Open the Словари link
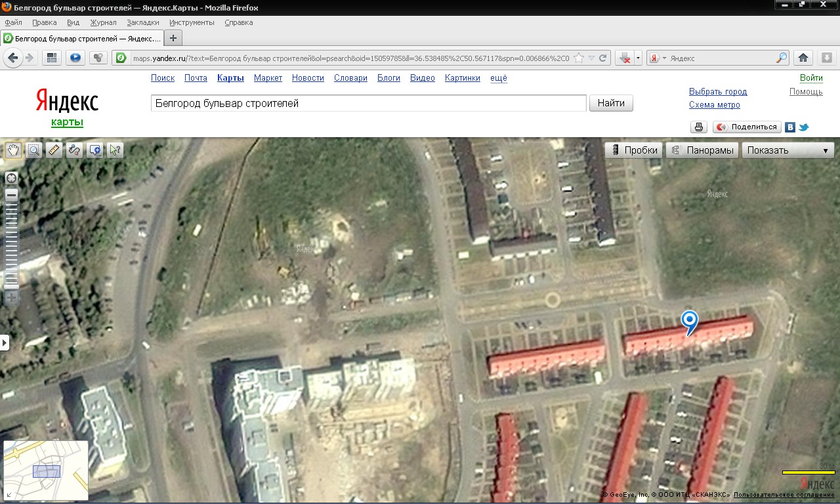Image resolution: width=840 pixels, height=504 pixels. 350,77
